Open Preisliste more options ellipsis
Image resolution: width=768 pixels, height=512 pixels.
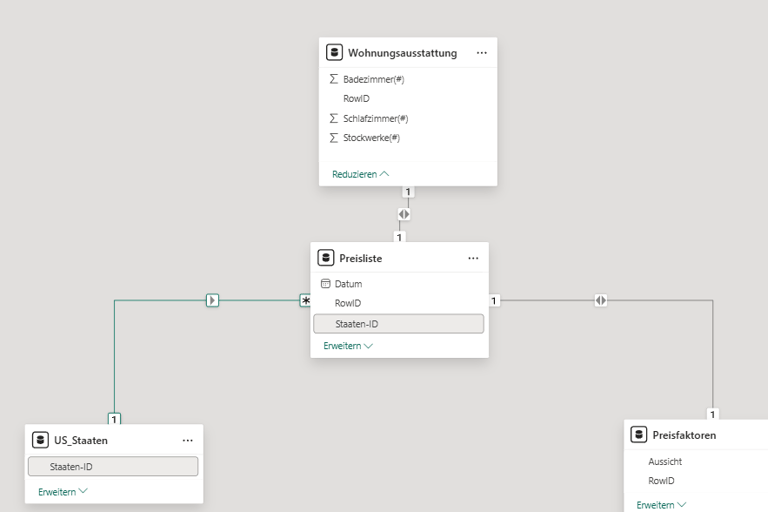click(473, 258)
